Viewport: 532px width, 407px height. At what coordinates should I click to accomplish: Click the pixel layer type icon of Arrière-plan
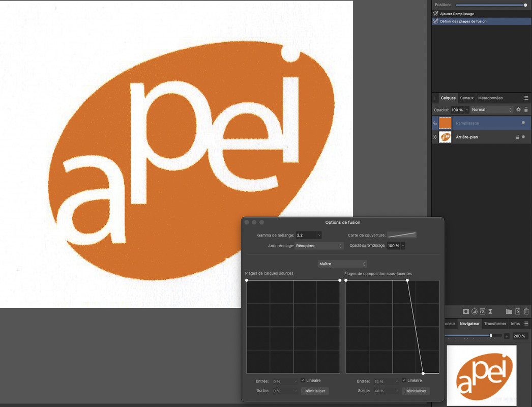click(435, 137)
